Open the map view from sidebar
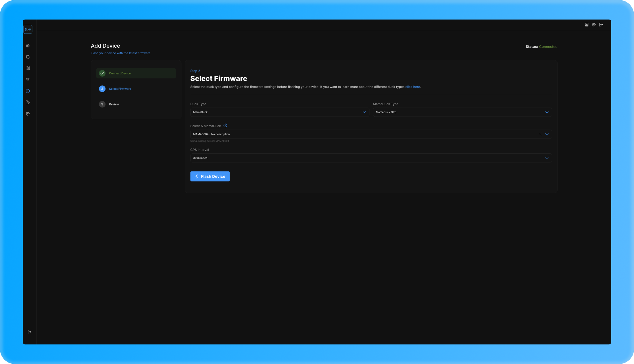The image size is (634, 364). pyautogui.click(x=28, y=68)
